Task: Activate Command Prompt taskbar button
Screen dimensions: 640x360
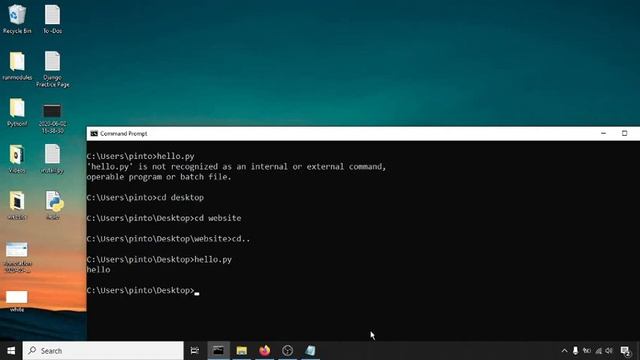Action: 218,351
